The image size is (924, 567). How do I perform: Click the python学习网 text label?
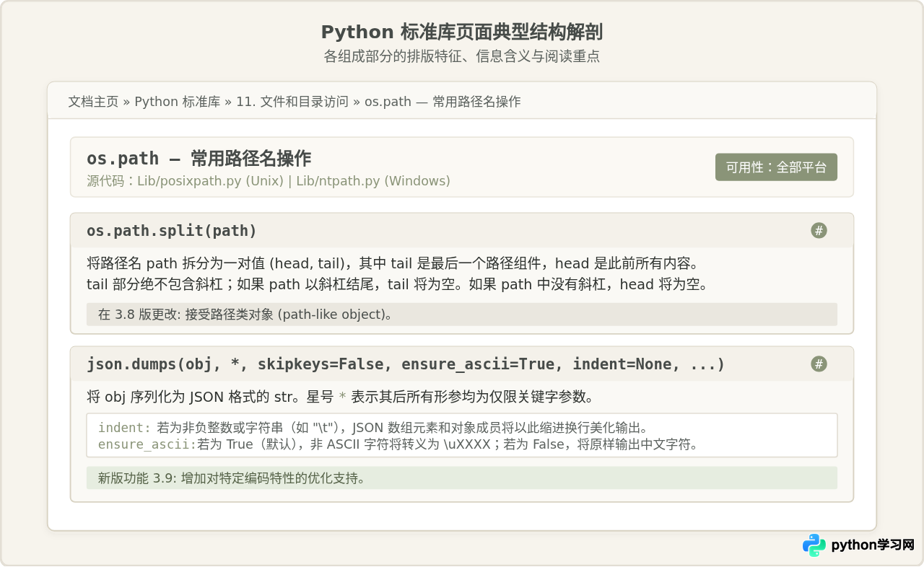(x=873, y=545)
